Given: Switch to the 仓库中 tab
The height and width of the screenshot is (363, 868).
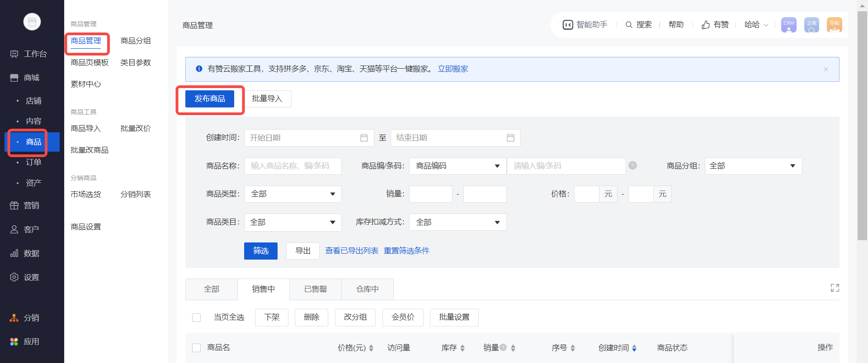Looking at the screenshot, I should [367, 289].
